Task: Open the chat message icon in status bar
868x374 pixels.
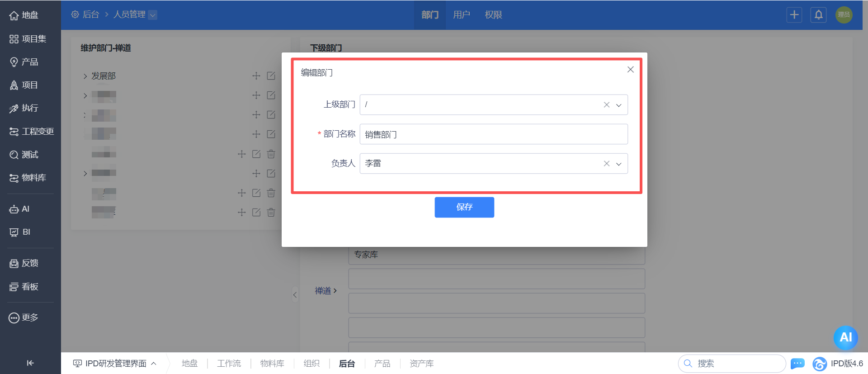Action: click(x=797, y=363)
